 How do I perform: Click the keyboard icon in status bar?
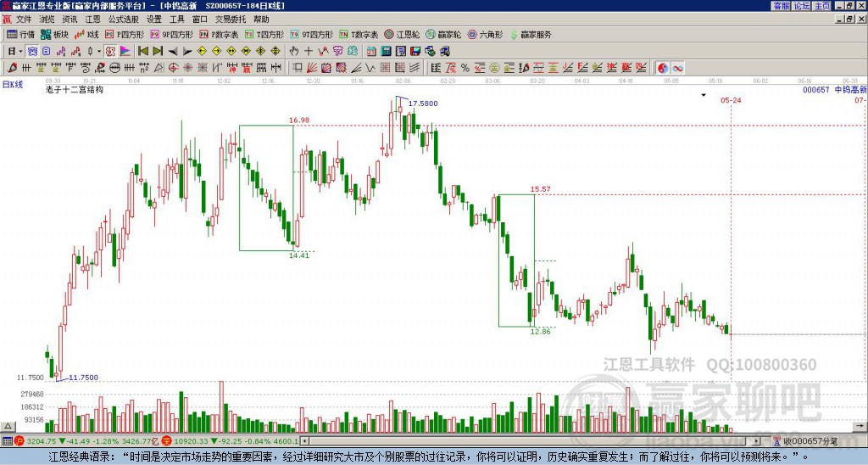pos(7,441)
